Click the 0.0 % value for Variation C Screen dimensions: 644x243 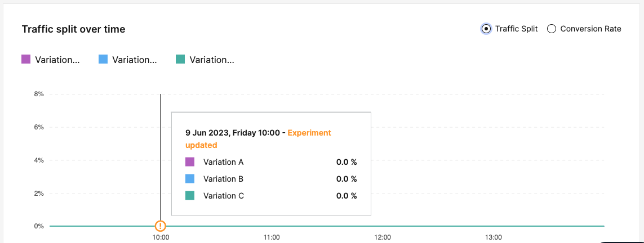347,195
